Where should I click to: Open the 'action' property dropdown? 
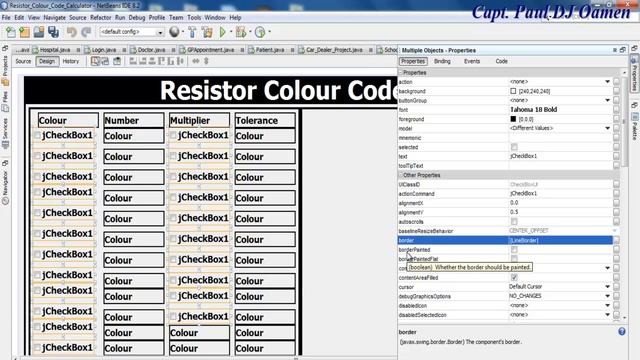coord(607,82)
